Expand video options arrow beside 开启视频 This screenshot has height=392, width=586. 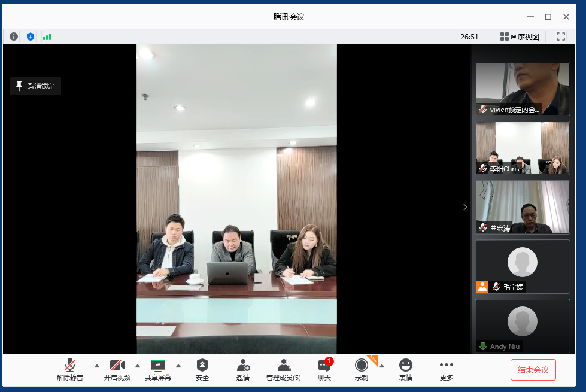pyautogui.click(x=137, y=366)
